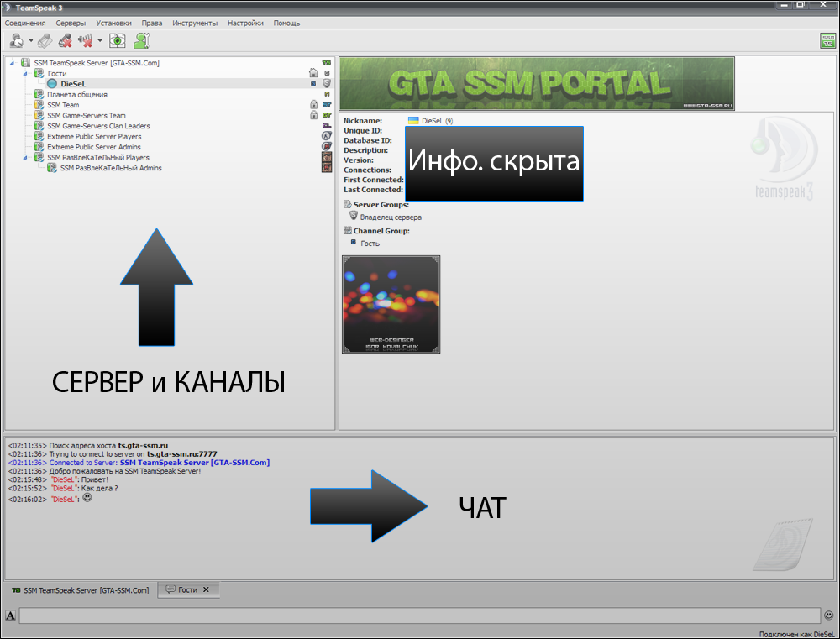
Task: Click the default channel home icon on Гости row
Action: pyautogui.click(x=314, y=73)
